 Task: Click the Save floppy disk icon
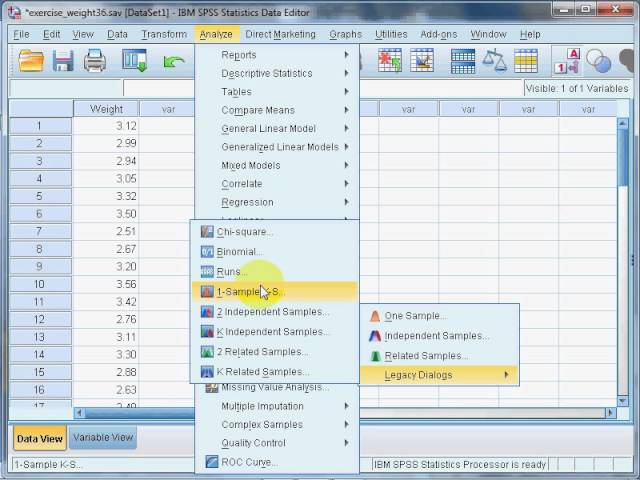point(63,61)
